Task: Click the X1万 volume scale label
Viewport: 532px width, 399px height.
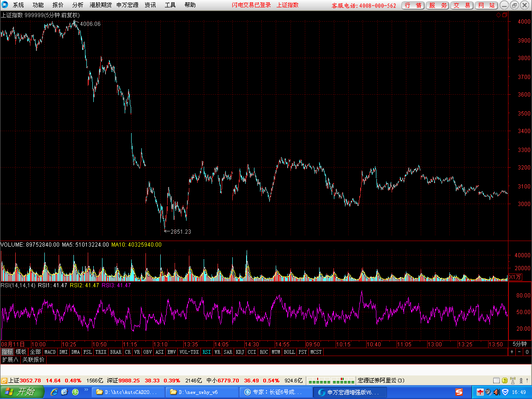Action: pos(515,277)
